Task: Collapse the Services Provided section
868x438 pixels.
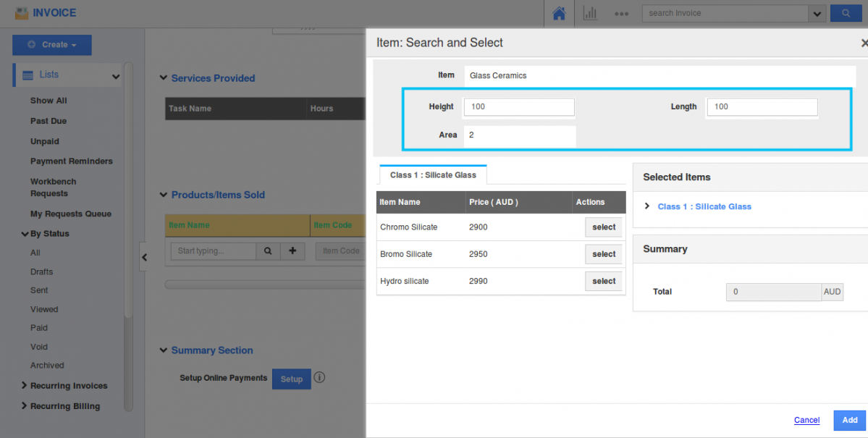Action: click(x=163, y=78)
